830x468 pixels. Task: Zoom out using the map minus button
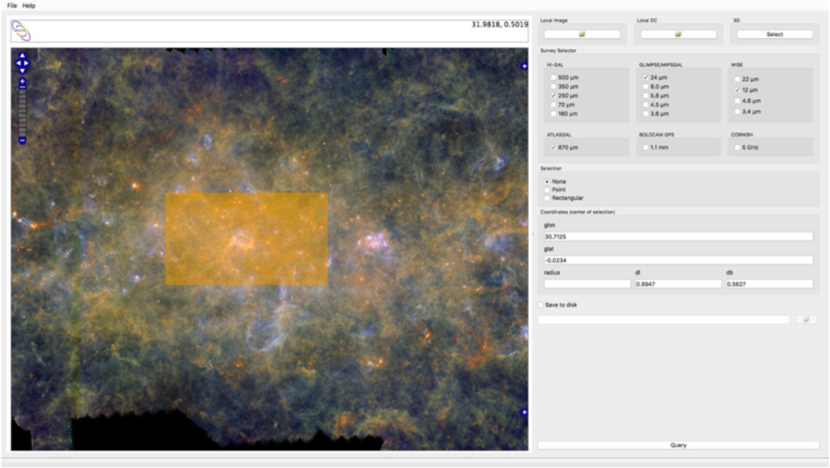[22, 140]
